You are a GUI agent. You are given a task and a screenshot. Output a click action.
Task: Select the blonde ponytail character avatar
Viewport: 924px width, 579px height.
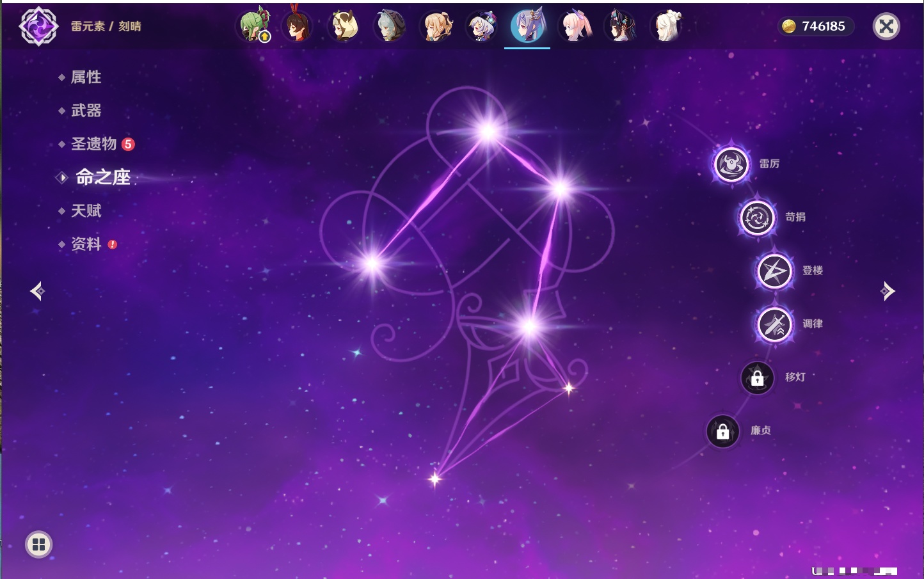pyautogui.click(x=436, y=26)
